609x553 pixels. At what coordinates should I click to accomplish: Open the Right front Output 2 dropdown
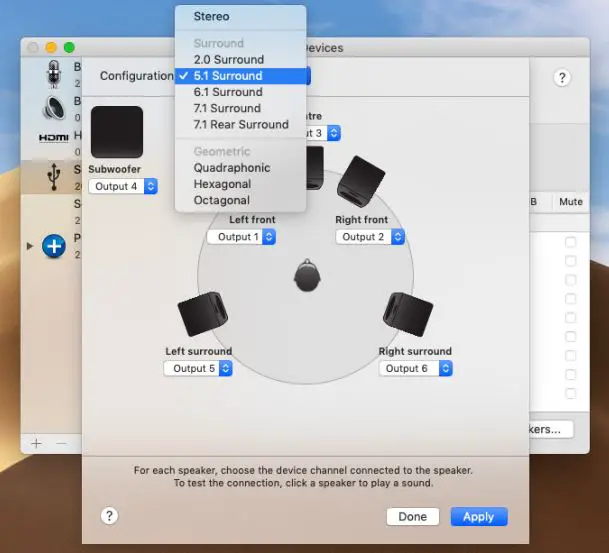coord(370,237)
